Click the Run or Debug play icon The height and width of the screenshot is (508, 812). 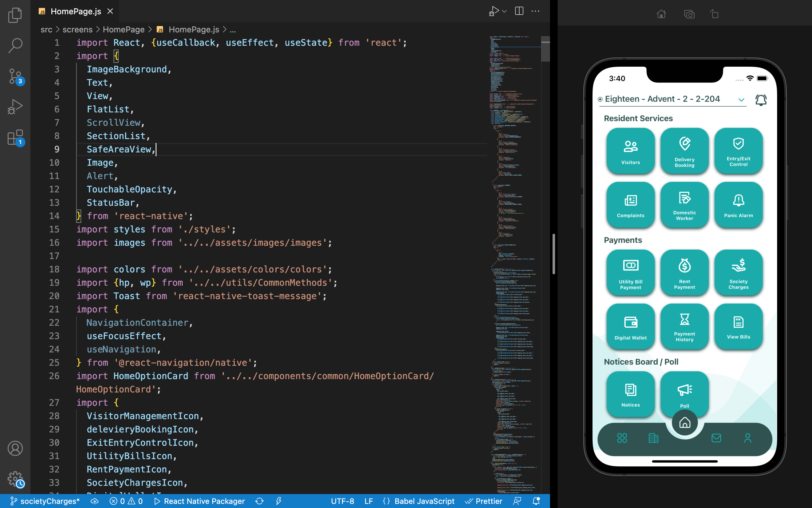click(494, 11)
